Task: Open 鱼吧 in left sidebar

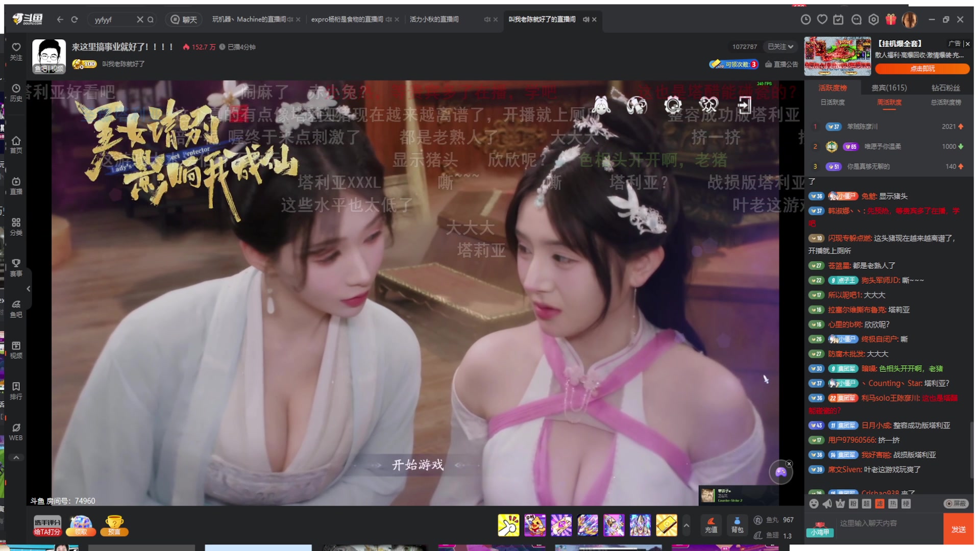Action: pos(16,309)
